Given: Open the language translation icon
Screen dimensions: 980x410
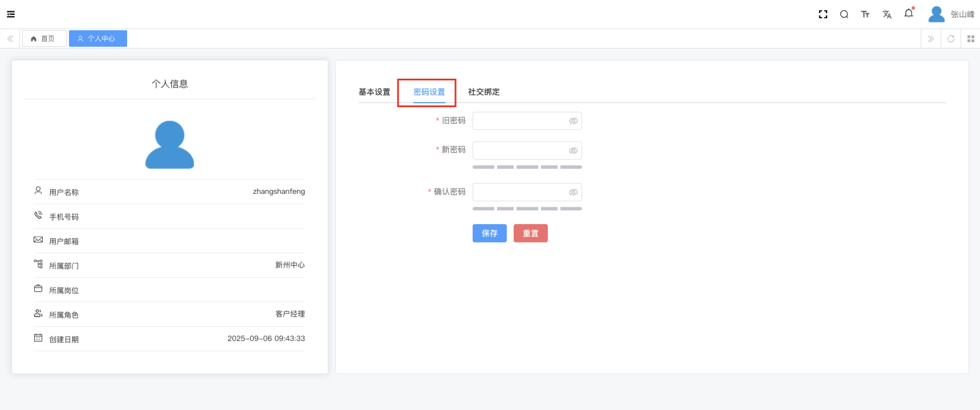Looking at the screenshot, I should [x=887, y=14].
